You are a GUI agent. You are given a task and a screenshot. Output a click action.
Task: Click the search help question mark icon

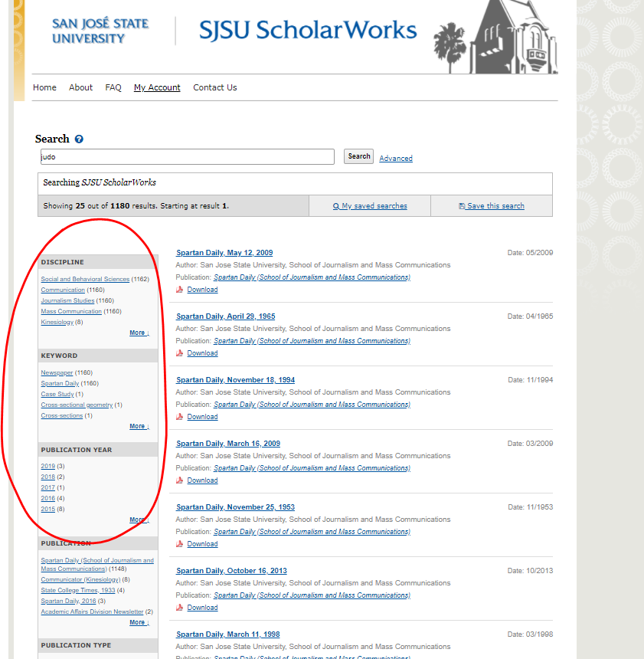(79, 139)
